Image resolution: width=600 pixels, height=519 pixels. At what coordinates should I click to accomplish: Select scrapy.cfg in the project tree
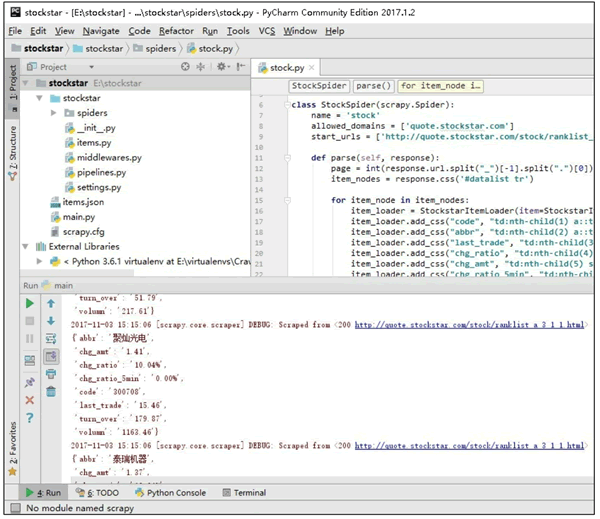pos(77,232)
